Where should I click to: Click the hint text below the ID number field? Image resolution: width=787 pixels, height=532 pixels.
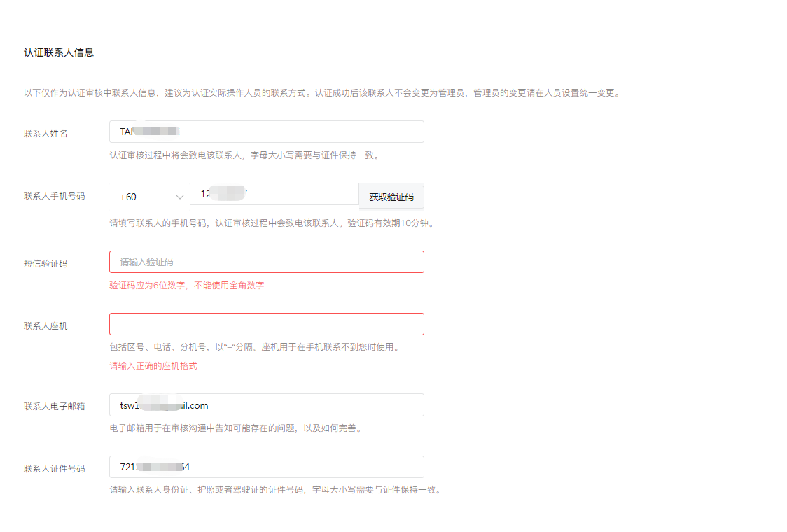(x=274, y=490)
